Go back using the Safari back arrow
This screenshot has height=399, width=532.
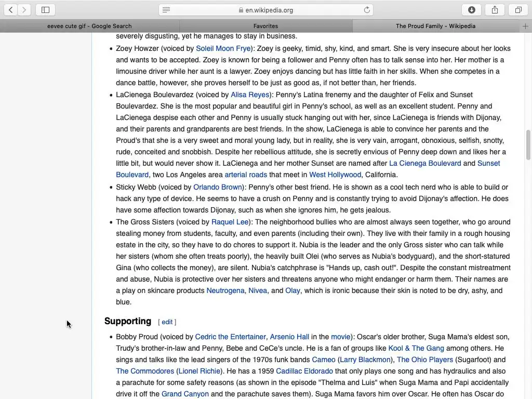[10, 10]
